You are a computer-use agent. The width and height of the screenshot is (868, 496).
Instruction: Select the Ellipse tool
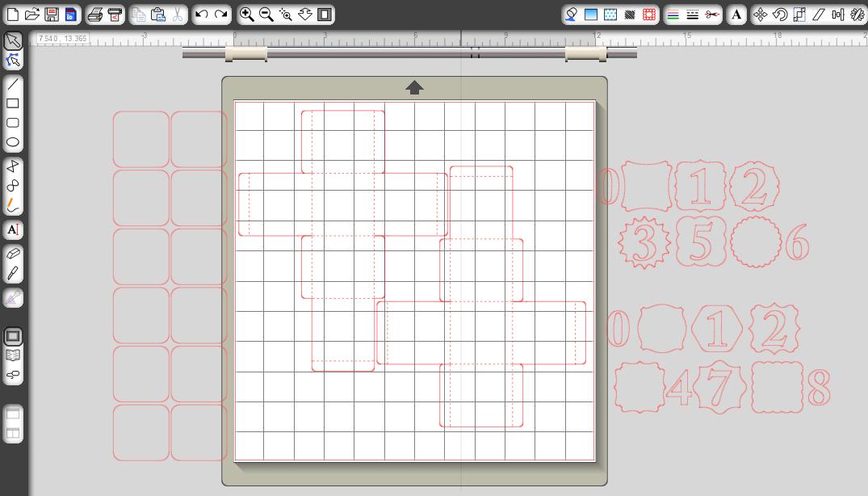pos(13,142)
